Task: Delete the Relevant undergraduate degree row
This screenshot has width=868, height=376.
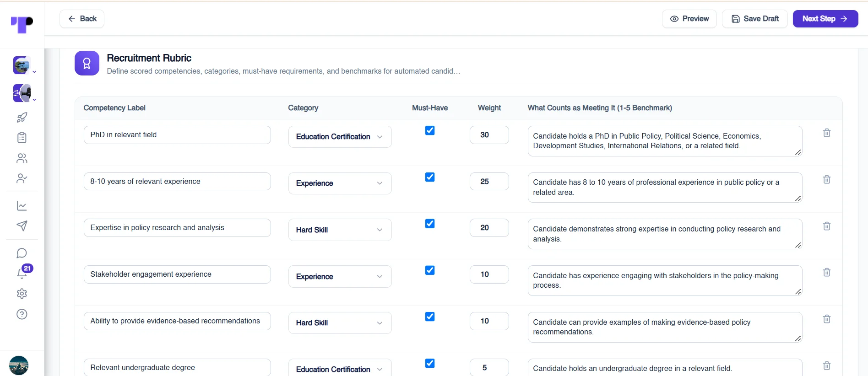Action: 827,365
